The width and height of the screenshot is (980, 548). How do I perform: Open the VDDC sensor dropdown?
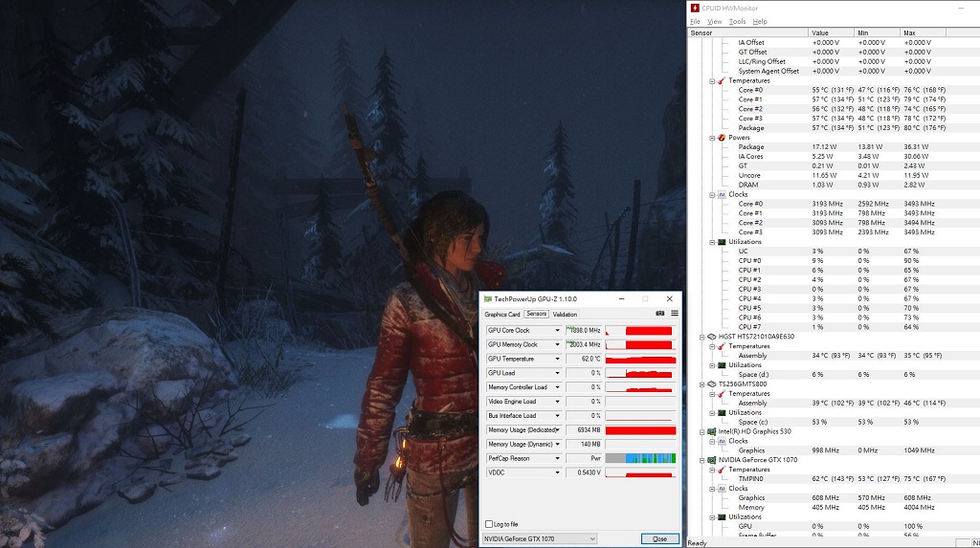pyautogui.click(x=558, y=472)
